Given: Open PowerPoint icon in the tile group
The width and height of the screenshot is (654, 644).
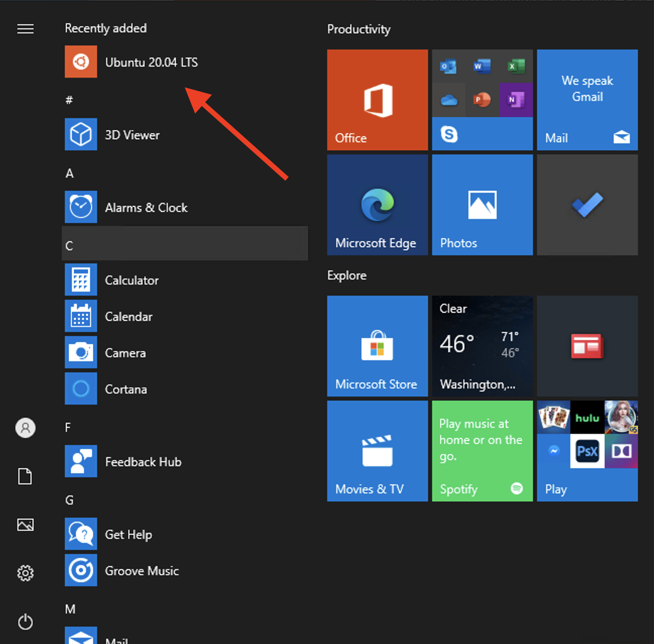Looking at the screenshot, I should 482,100.
